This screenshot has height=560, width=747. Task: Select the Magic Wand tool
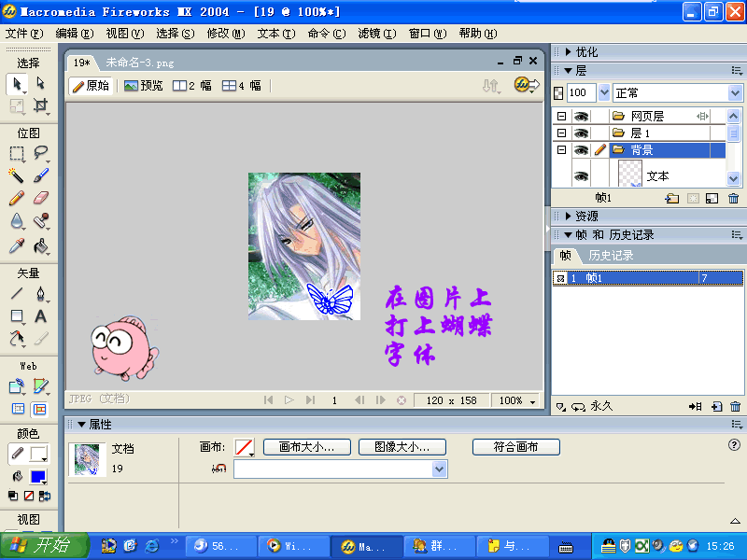(x=17, y=175)
